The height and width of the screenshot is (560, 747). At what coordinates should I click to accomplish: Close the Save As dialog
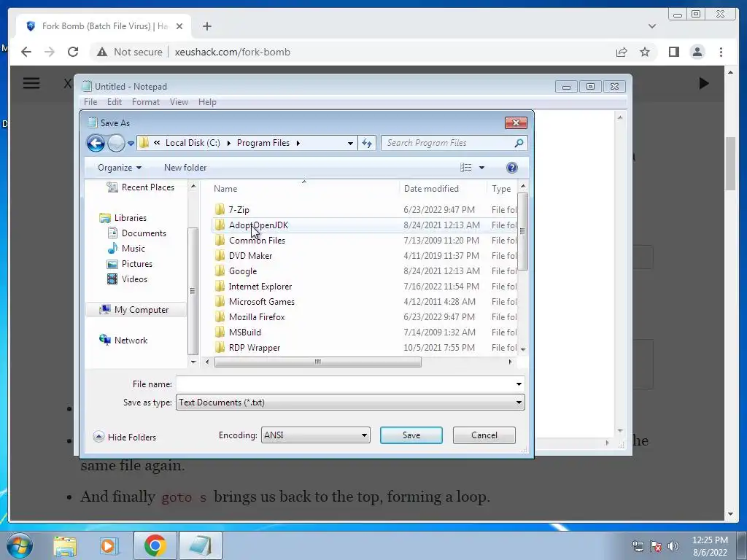point(516,122)
